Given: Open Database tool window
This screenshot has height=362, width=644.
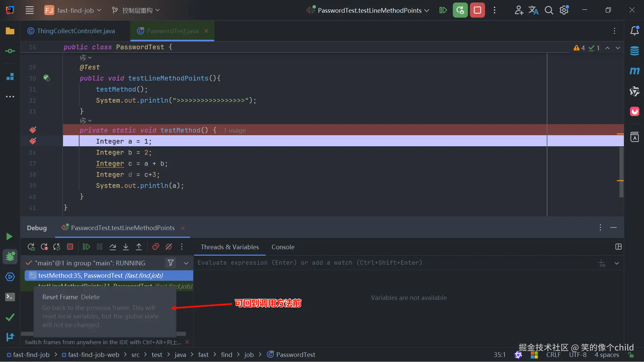Looking at the screenshot, I should coord(635,51).
